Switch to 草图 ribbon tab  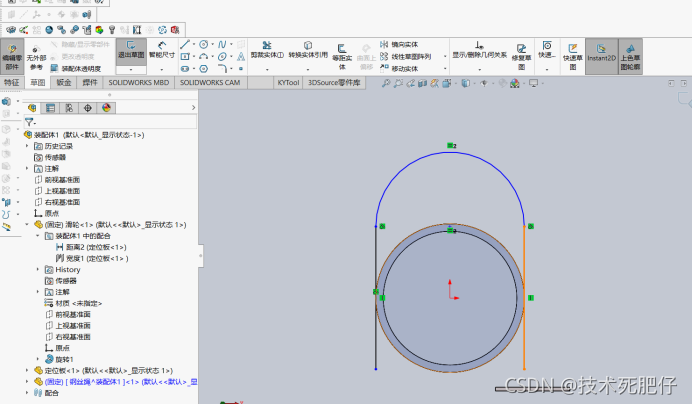coord(38,83)
